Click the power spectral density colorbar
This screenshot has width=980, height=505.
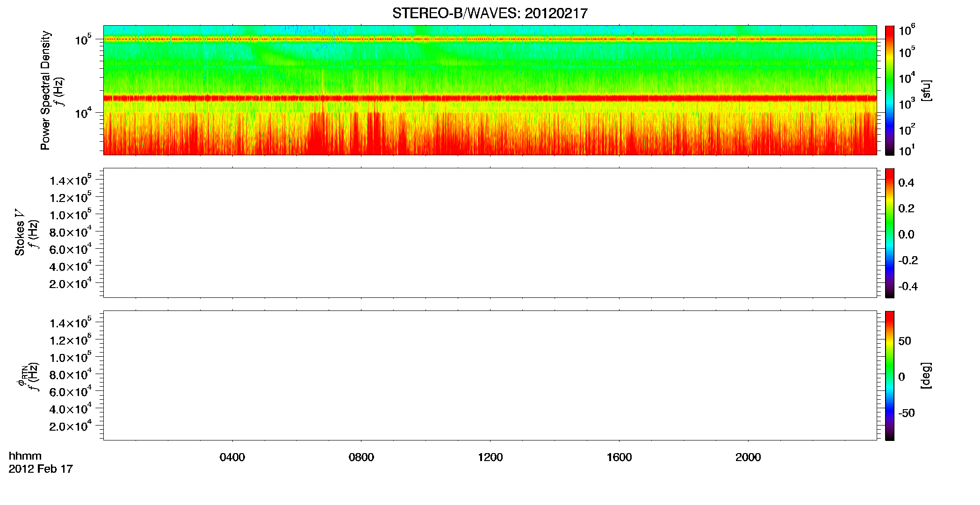[x=890, y=90]
